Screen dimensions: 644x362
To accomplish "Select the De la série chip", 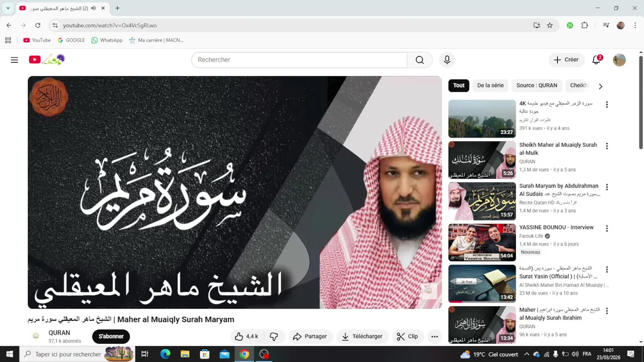I will point(491,85).
